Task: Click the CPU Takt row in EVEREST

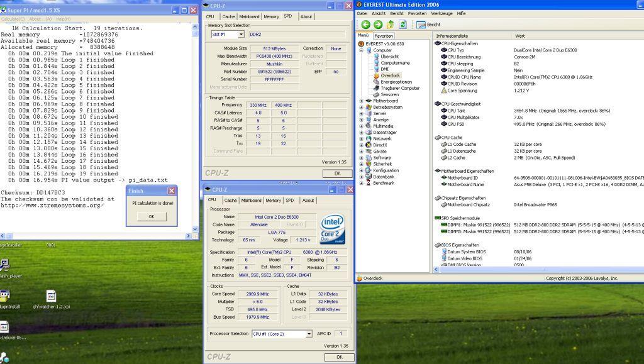Action: (x=539, y=111)
